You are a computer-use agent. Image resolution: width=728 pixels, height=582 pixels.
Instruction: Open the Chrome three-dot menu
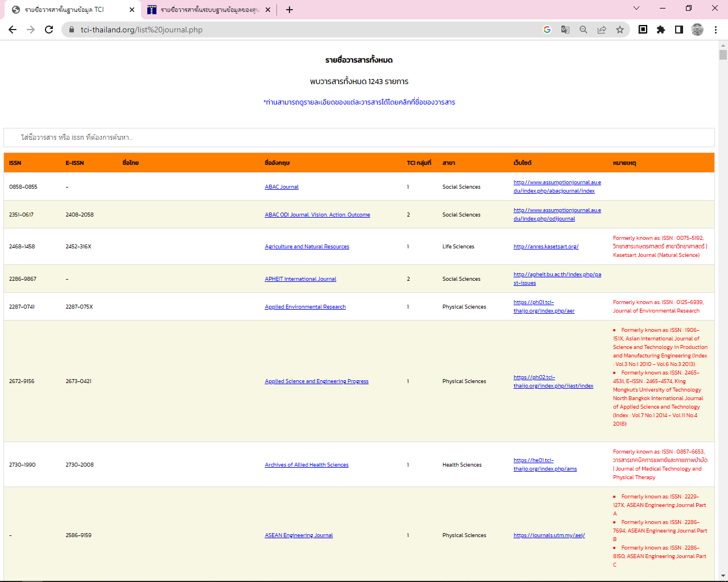pyautogui.click(x=715, y=30)
